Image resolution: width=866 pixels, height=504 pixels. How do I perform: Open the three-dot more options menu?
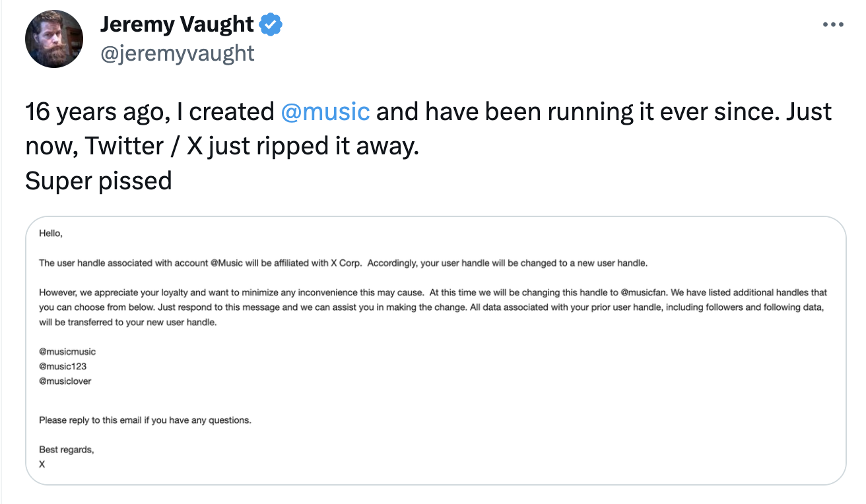833,25
